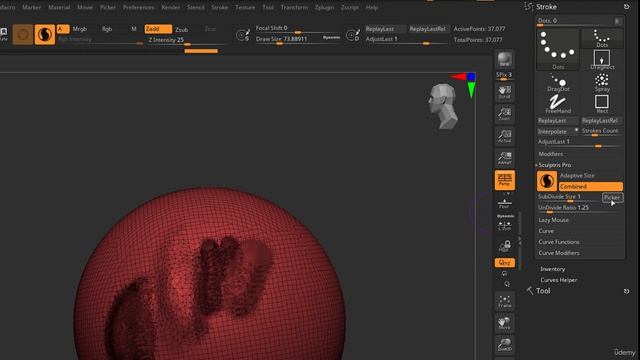
Task: Open the Stencil menu
Action: coord(196,7)
